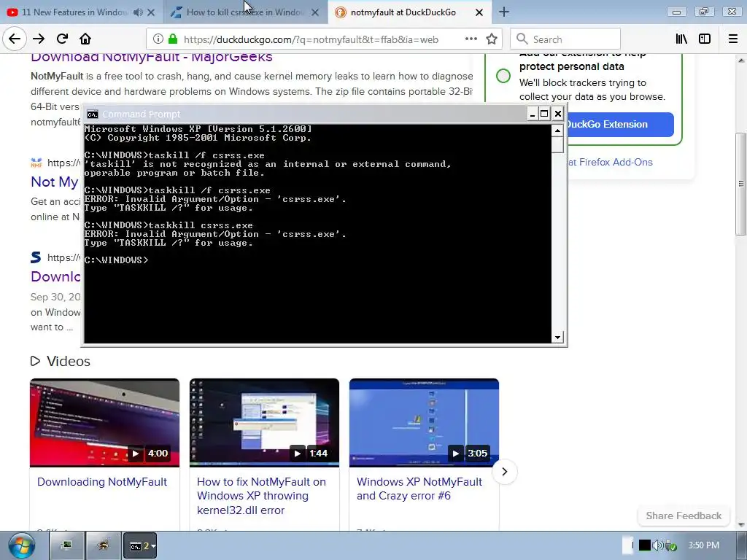
Task: Maximize the Command Prompt window
Action: tap(544, 113)
